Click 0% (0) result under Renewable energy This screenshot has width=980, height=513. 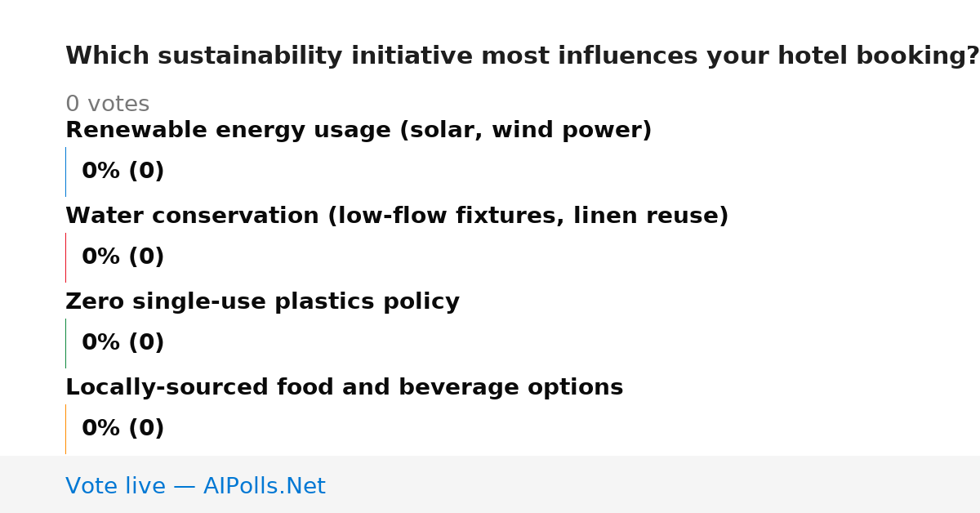click(x=122, y=172)
